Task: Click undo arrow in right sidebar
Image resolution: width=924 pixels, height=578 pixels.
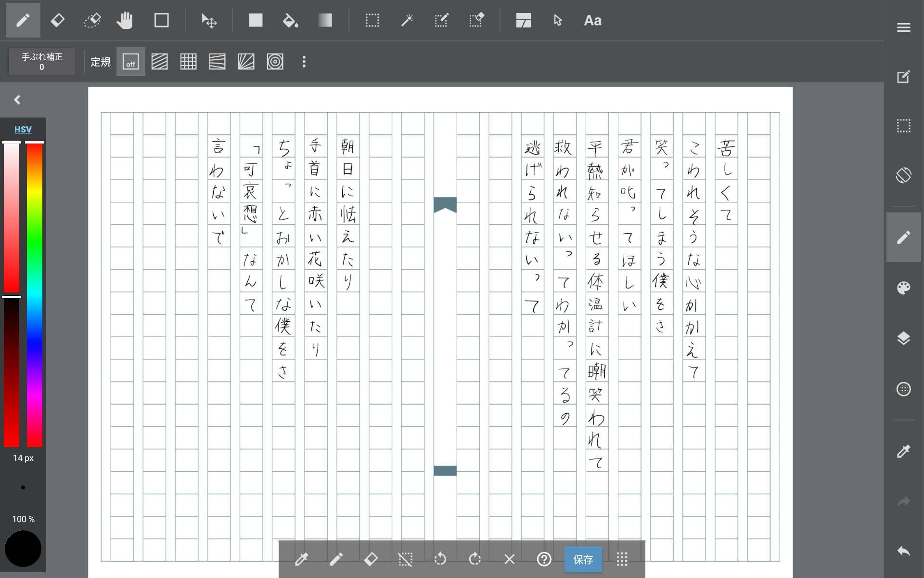Action: [x=903, y=551]
